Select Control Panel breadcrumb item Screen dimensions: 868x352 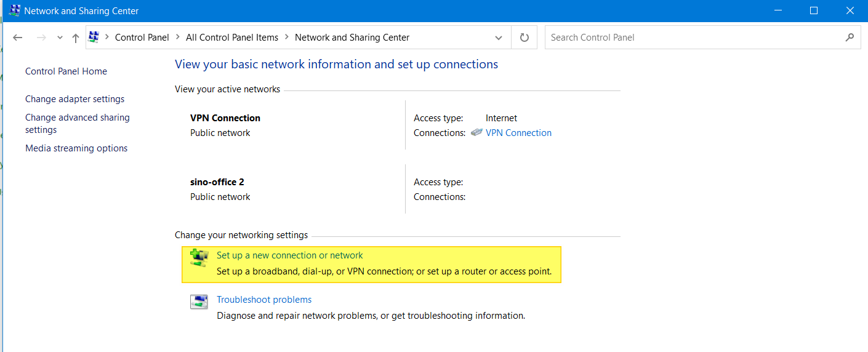click(142, 38)
